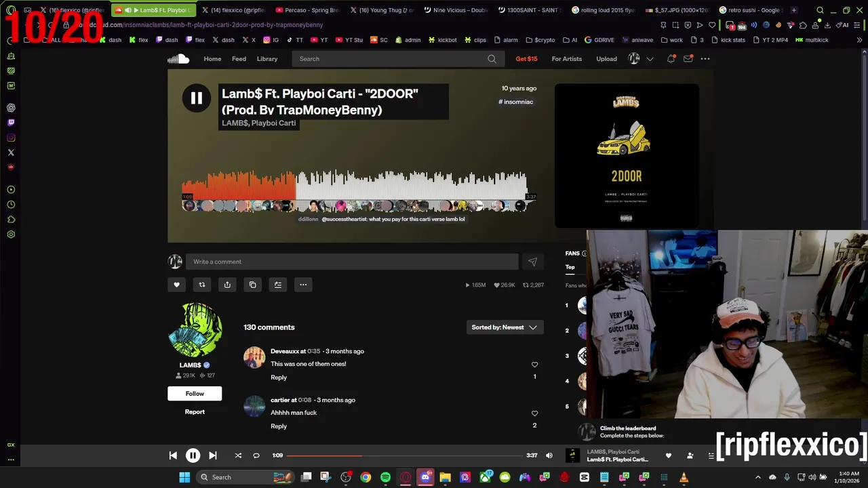Like the track with the heart button
This screenshot has width=868, height=488.
pos(176,285)
